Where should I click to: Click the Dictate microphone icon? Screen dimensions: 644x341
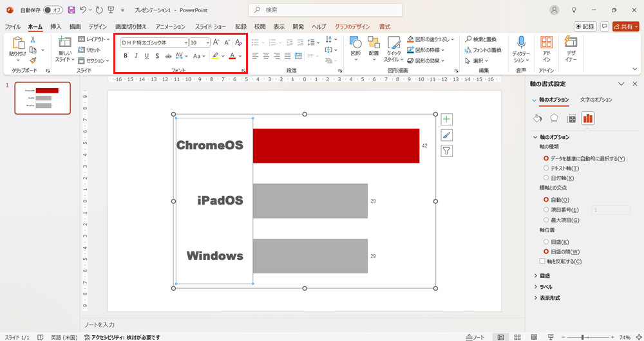click(x=521, y=42)
